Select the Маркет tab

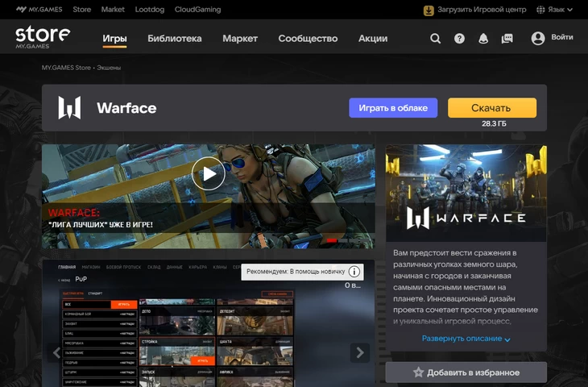pyautogui.click(x=240, y=38)
